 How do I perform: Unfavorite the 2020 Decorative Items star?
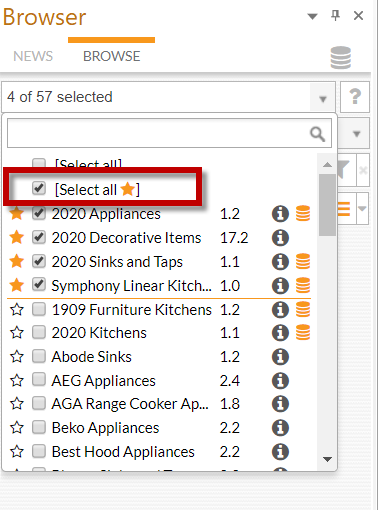17,238
